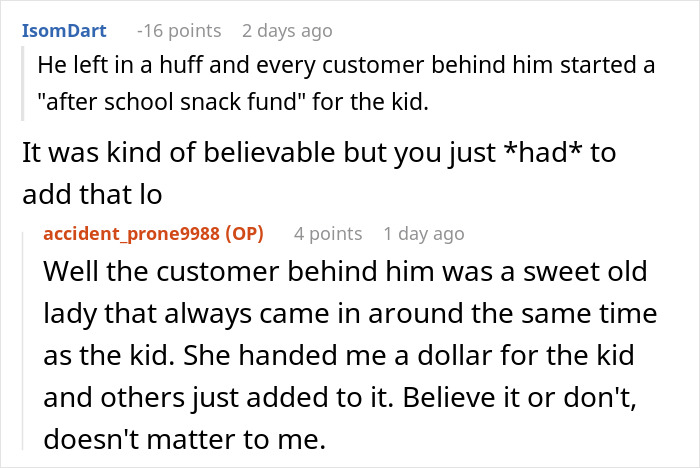Open the '1 day ago' reply permalink
Image resolution: width=700 pixels, height=468 pixels.
click(424, 233)
